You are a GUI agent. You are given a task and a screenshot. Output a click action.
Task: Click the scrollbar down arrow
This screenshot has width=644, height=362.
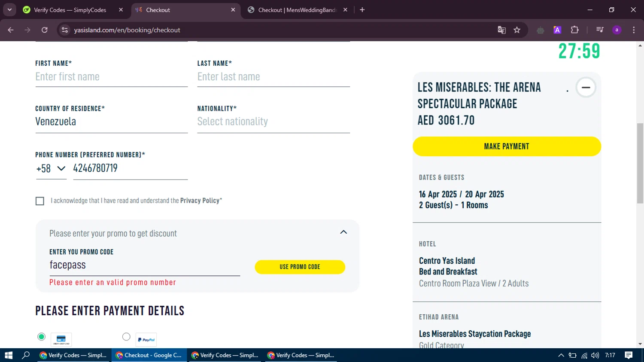point(640,344)
